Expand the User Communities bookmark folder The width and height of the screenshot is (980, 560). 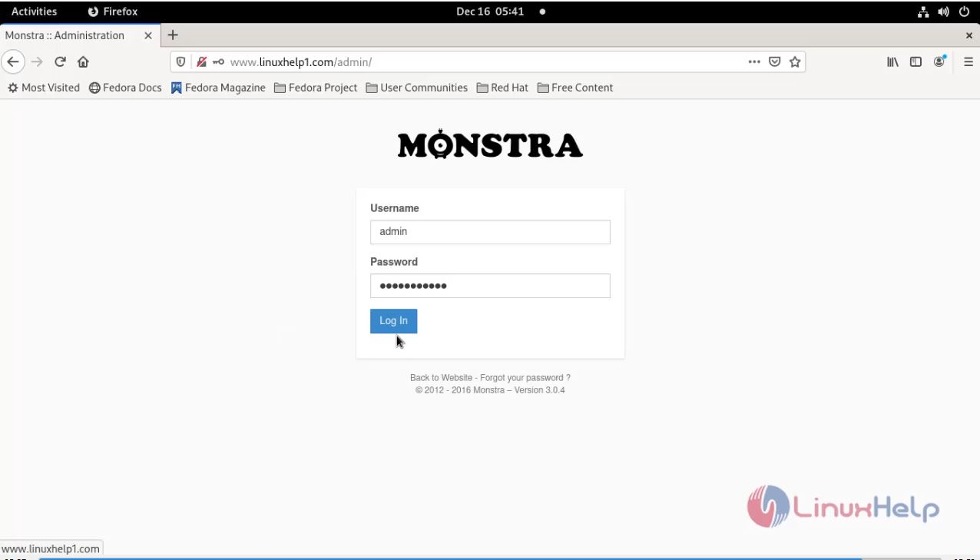[417, 88]
